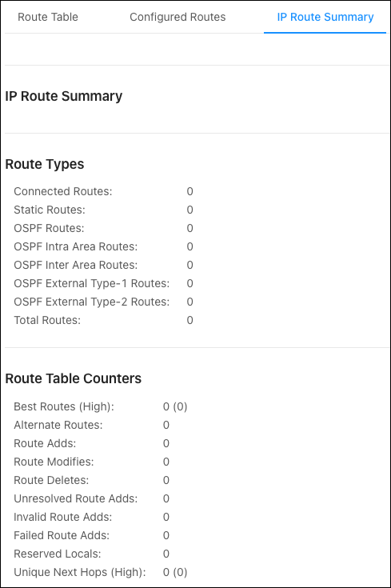
Task: Select the IP Route Summary tab
Action: (325, 17)
